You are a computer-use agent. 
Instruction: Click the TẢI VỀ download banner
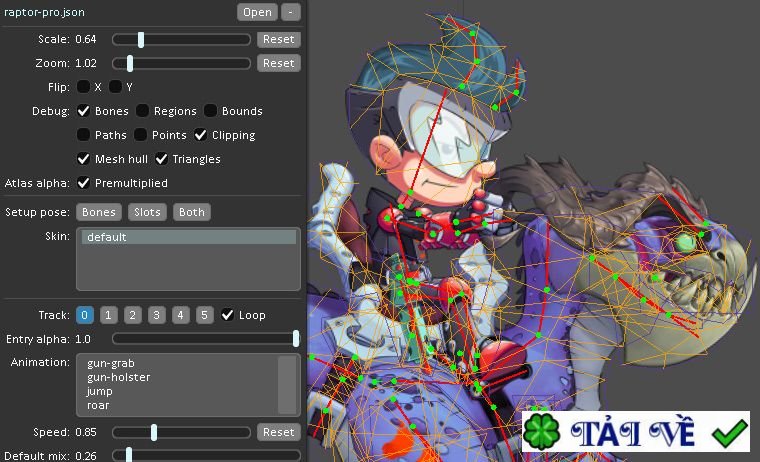(635, 431)
